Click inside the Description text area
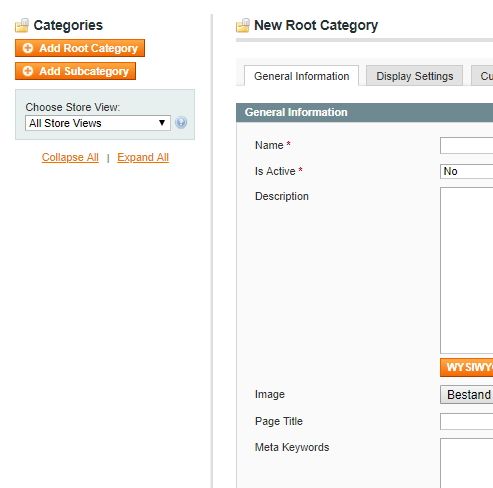 (x=467, y=270)
